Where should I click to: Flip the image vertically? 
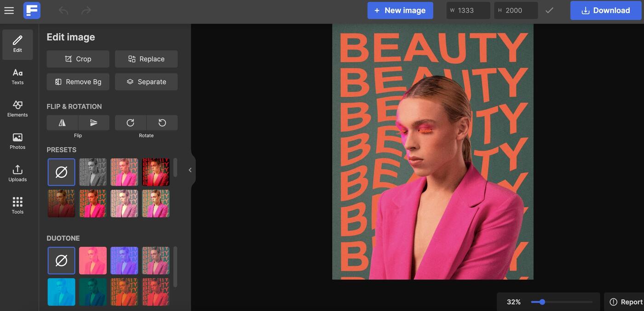tap(93, 123)
